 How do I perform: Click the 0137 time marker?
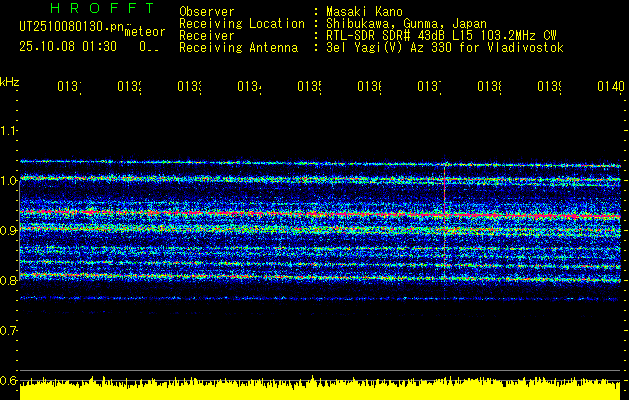click(x=429, y=86)
